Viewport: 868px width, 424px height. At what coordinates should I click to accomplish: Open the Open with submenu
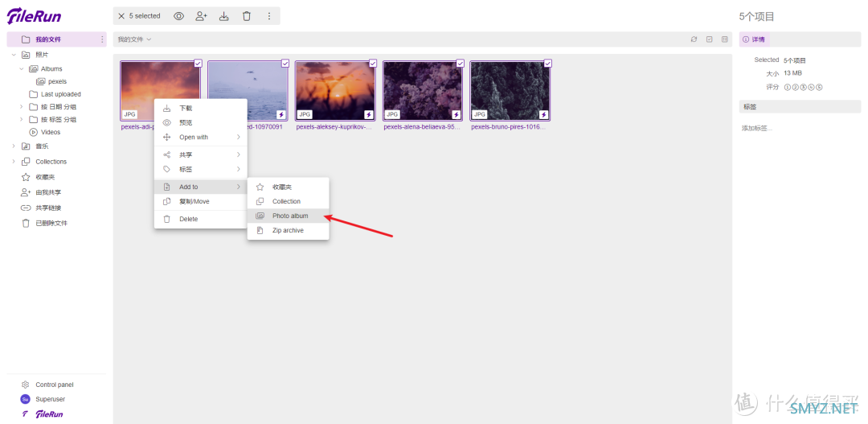(x=200, y=137)
